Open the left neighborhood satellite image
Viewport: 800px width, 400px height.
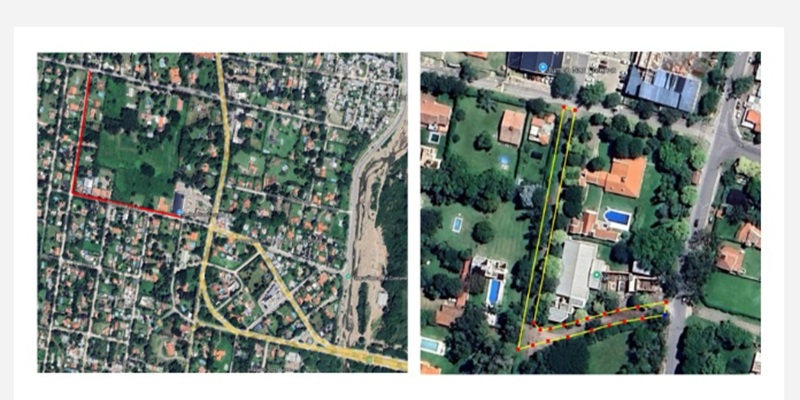click(x=222, y=212)
